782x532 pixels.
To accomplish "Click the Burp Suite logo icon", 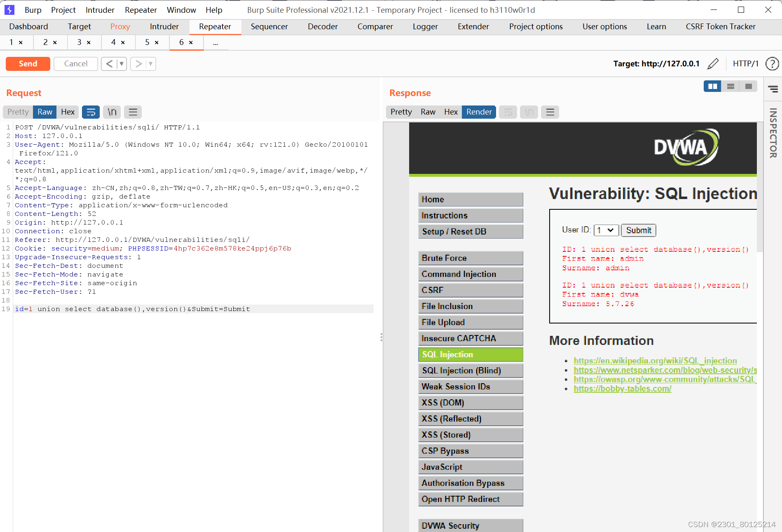I will [9, 9].
